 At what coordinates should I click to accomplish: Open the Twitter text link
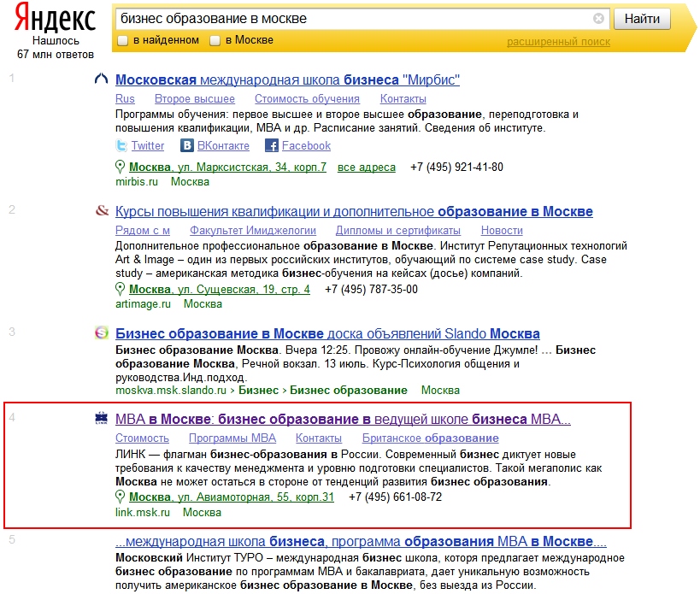coord(148,146)
